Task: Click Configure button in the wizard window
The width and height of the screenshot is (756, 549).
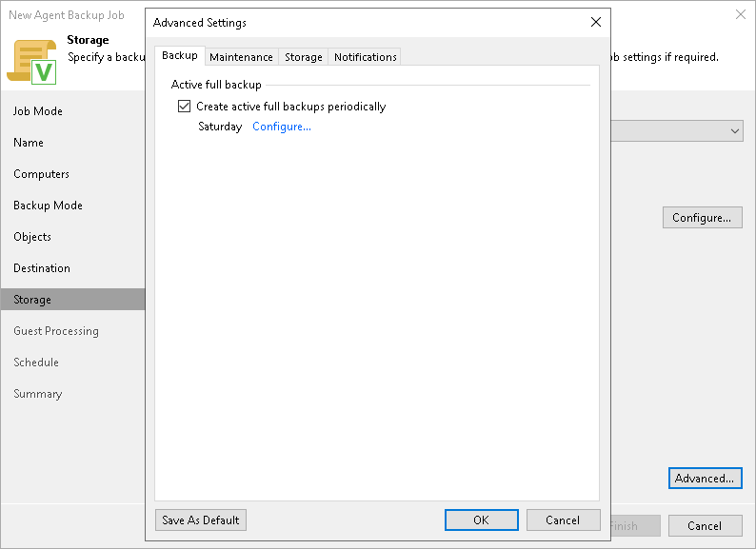Action: (702, 218)
